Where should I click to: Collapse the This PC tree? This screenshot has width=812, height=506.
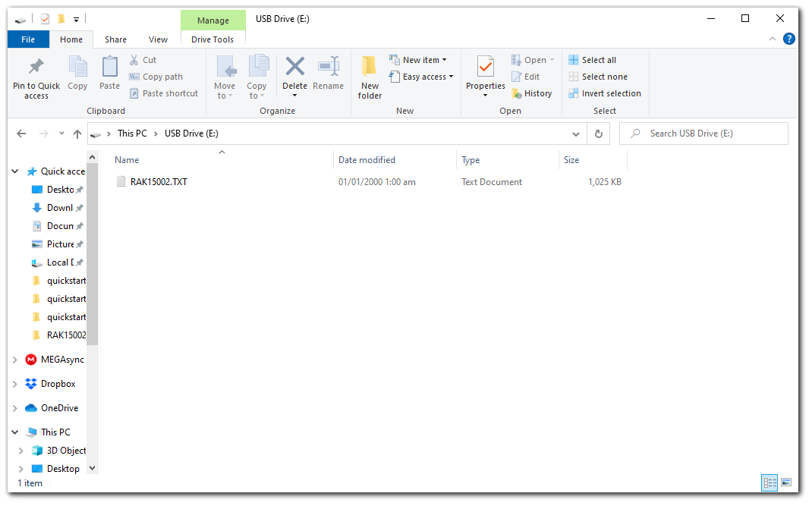[15, 432]
